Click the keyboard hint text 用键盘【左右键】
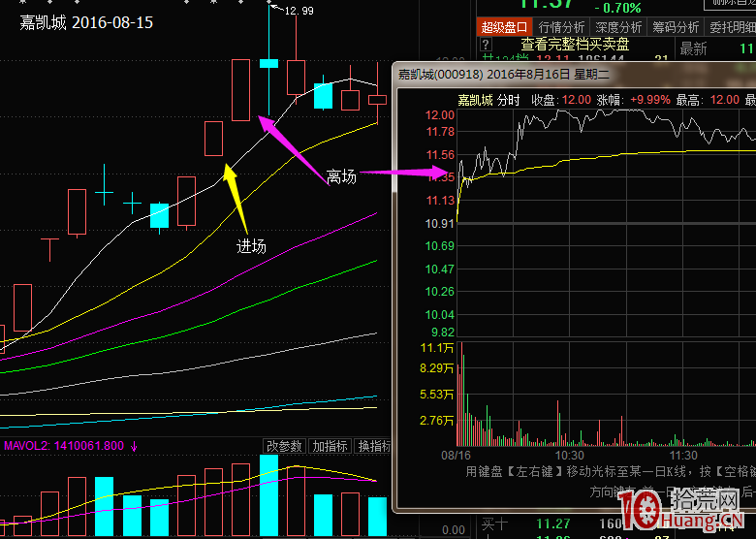Viewport: 756px width, 539px height. point(514,471)
